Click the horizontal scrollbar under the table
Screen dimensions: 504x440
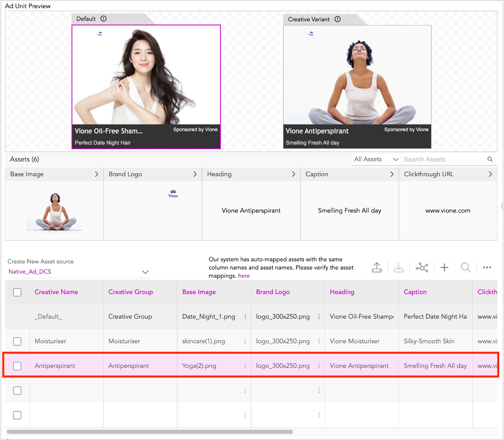(x=150, y=432)
